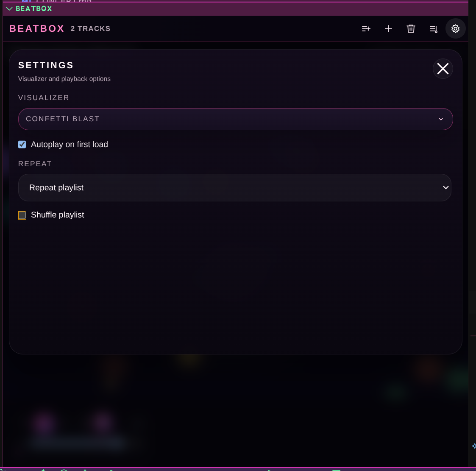This screenshot has width=476, height=471.
Task: Click the plus icon to add a track
Action: pyautogui.click(x=388, y=28)
